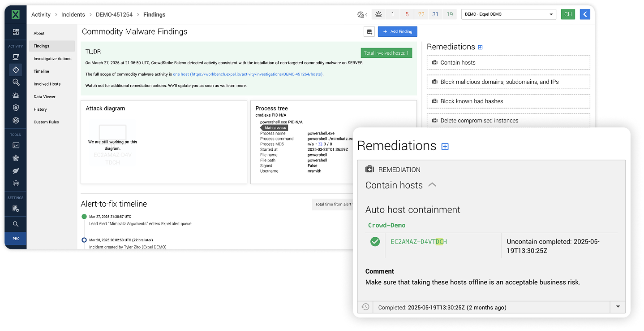This screenshot has height=331, width=644.
Task: Expand the Block known bad hashes card
Action: (508, 101)
